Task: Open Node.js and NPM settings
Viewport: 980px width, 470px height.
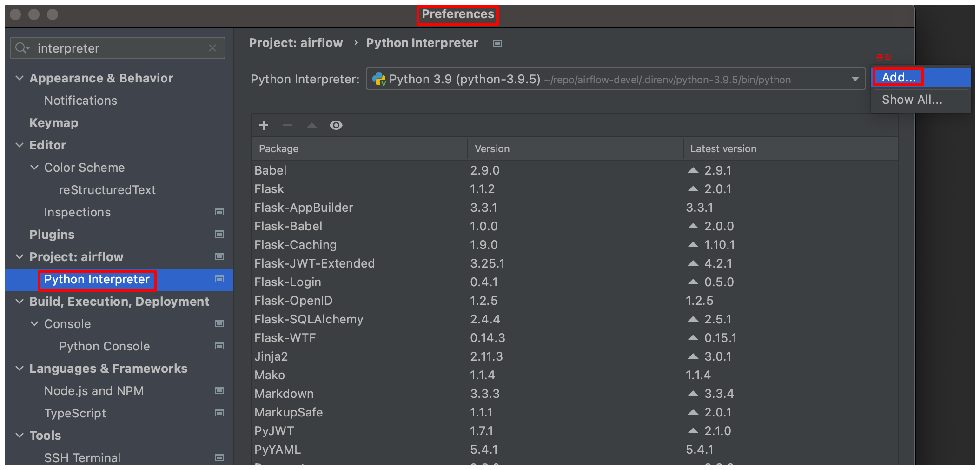Action: (x=94, y=391)
